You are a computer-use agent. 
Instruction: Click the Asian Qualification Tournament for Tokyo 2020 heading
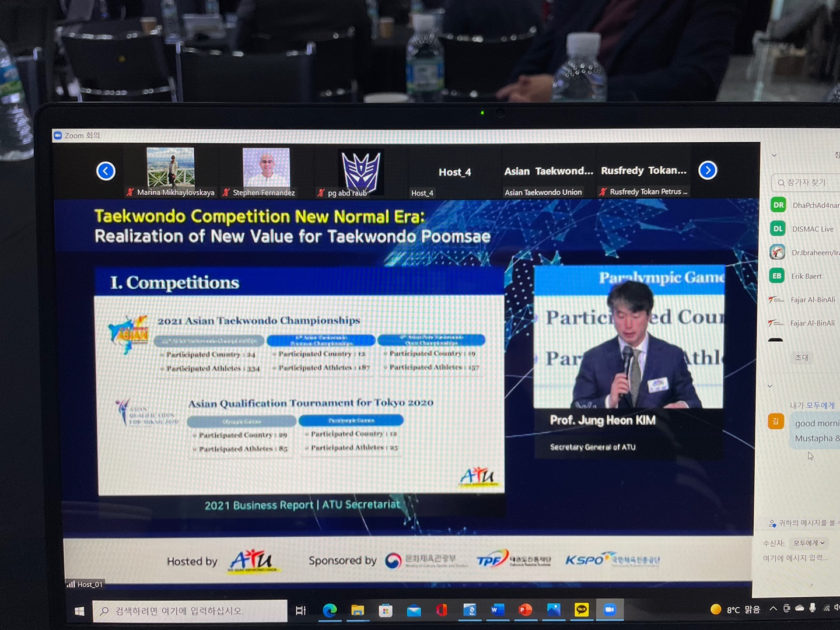[x=310, y=402]
